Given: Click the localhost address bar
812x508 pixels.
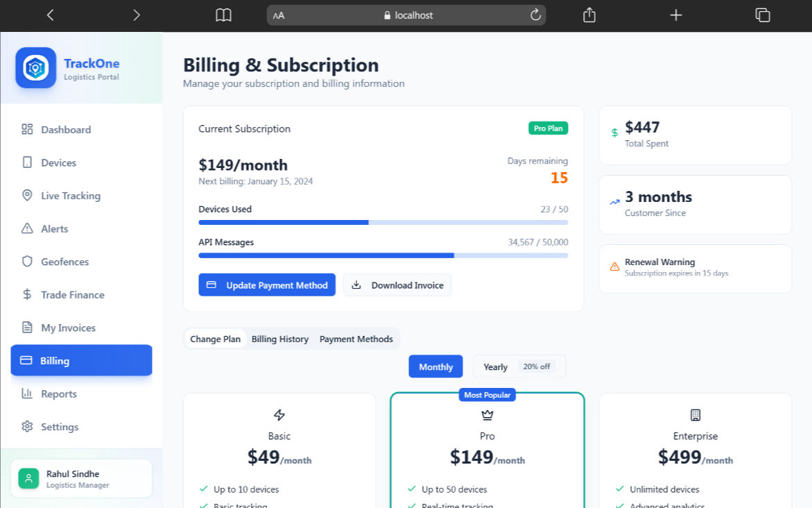Looking at the screenshot, I should coord(406,15).
